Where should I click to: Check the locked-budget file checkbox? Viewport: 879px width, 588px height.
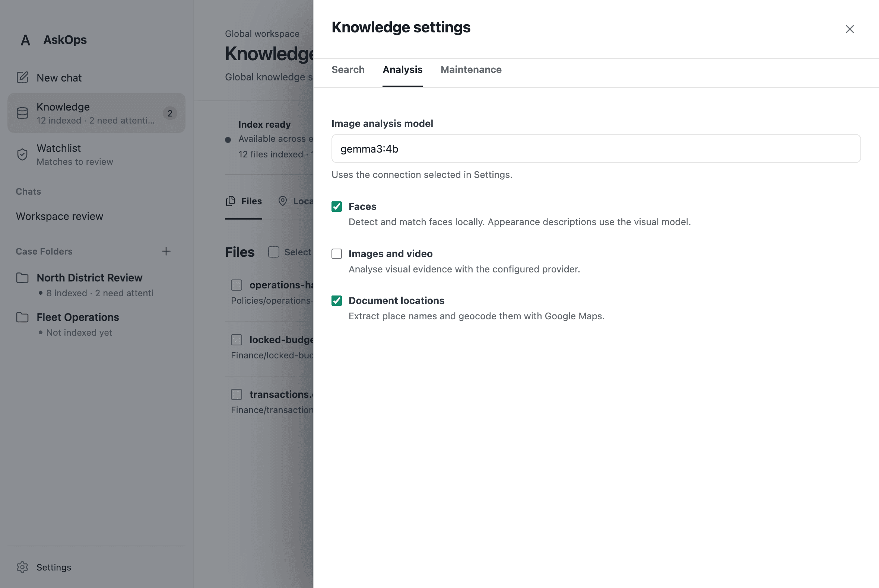[237, 340]
